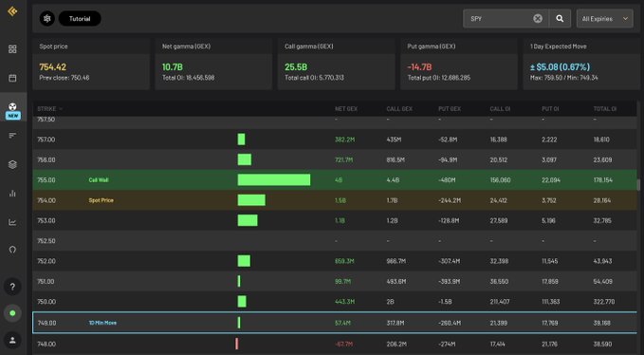Open the line chart icon in sidebar
The height and width of the screenshot is (355, 644).
12,222
